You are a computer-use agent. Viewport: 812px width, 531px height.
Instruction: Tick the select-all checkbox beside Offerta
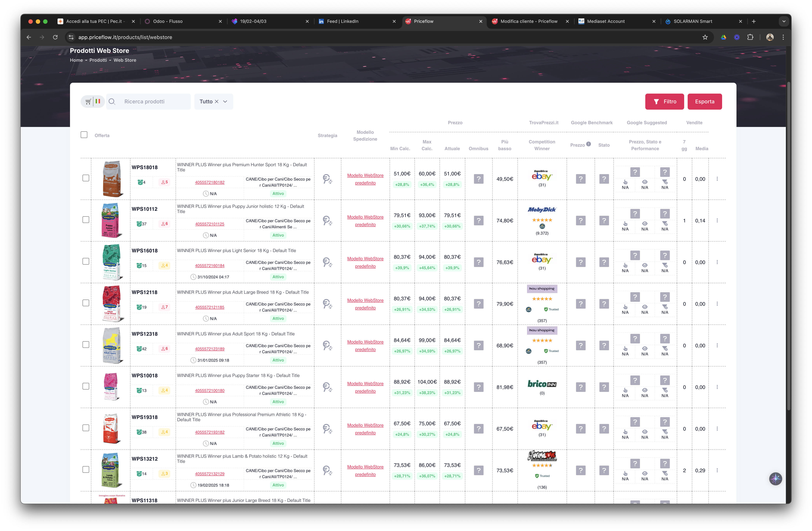(84, 135)
